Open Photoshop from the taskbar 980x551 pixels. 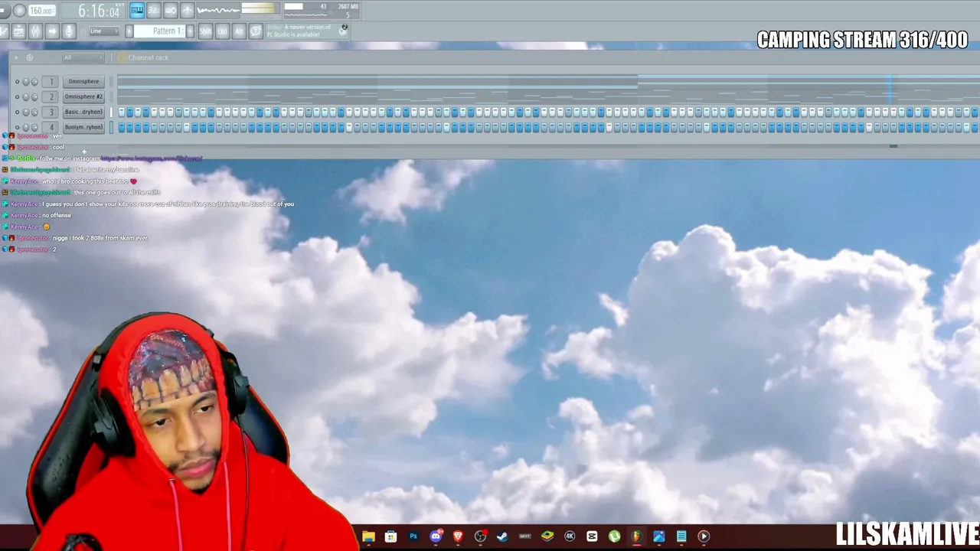pyautogui.click(x=413, y=536)
